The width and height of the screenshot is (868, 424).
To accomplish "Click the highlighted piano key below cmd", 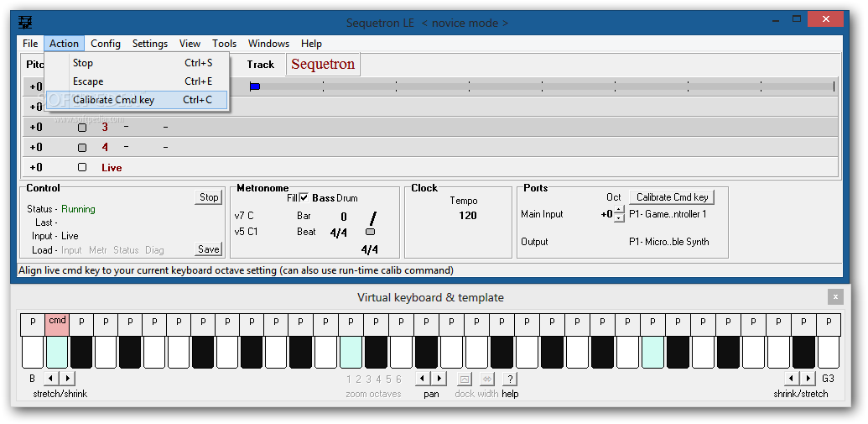I will [57, 353].
